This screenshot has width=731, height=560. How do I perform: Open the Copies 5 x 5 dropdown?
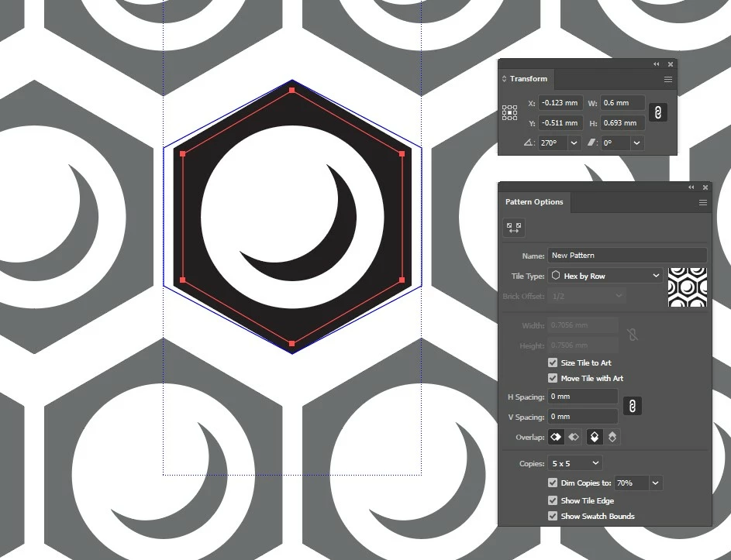[575, 463]
